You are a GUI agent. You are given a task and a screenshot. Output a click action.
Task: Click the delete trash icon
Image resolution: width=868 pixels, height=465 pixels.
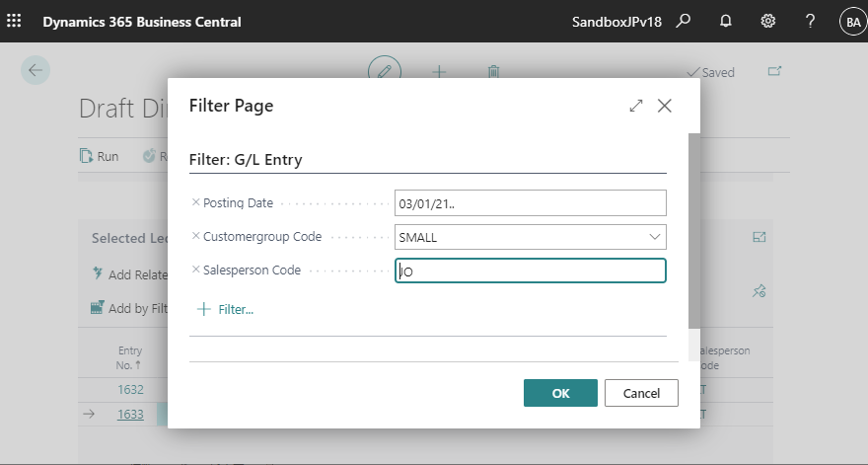pos(494,71)
